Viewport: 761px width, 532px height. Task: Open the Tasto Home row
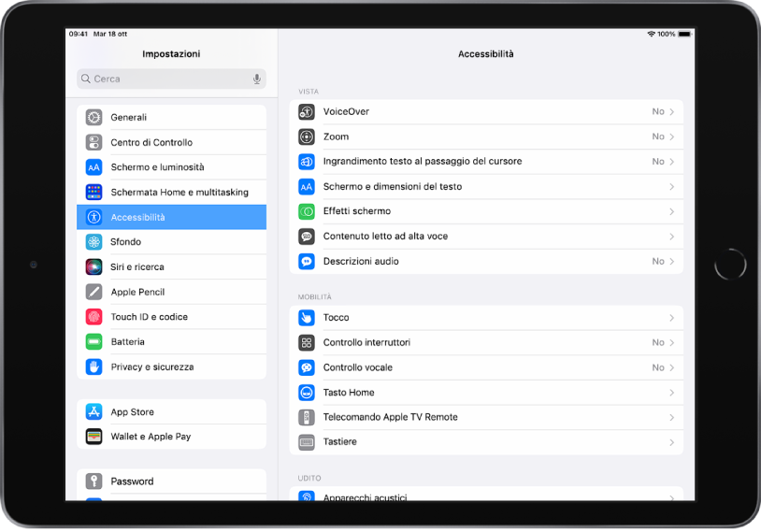pyautogui.click(x=486, y=392)
